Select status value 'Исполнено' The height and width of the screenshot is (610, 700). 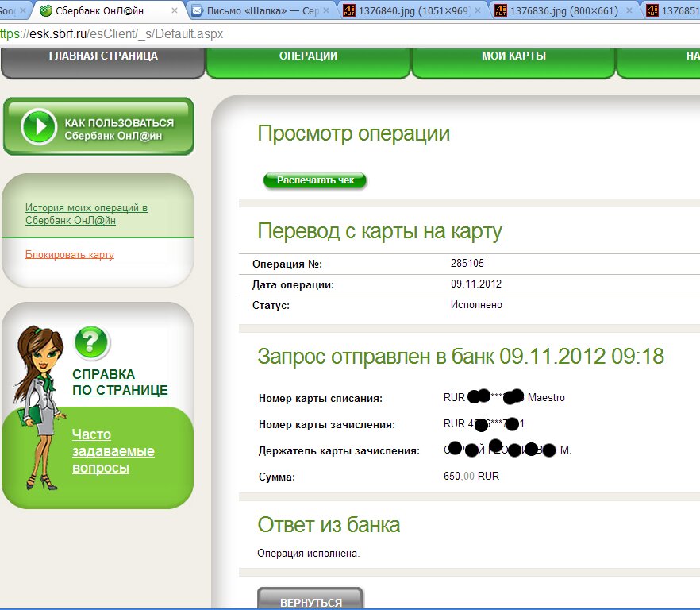pos(476,305)
